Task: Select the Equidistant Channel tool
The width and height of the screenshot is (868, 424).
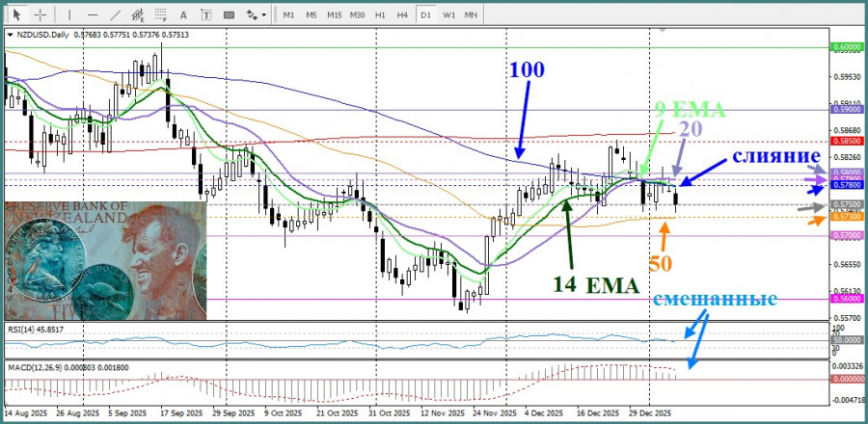Action: 138,14
